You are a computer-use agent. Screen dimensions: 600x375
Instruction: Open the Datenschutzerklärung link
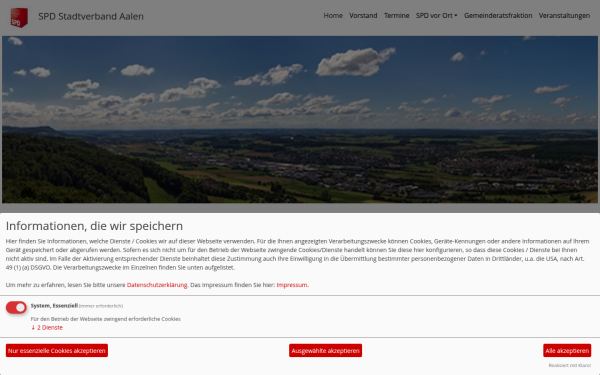[x=157, y=285]
